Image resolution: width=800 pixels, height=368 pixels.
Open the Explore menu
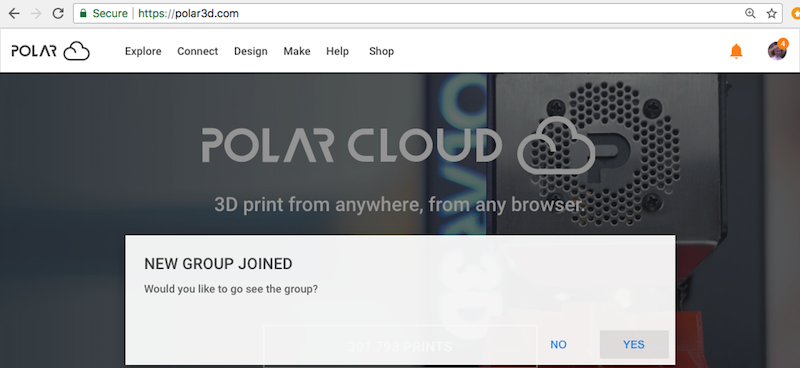(x=143, y=51)
